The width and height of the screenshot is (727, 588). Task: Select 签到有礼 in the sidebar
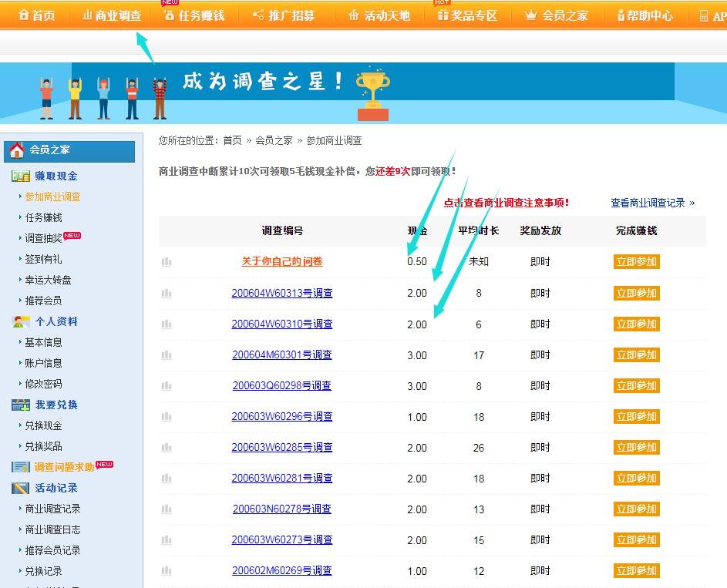[43, 260]
